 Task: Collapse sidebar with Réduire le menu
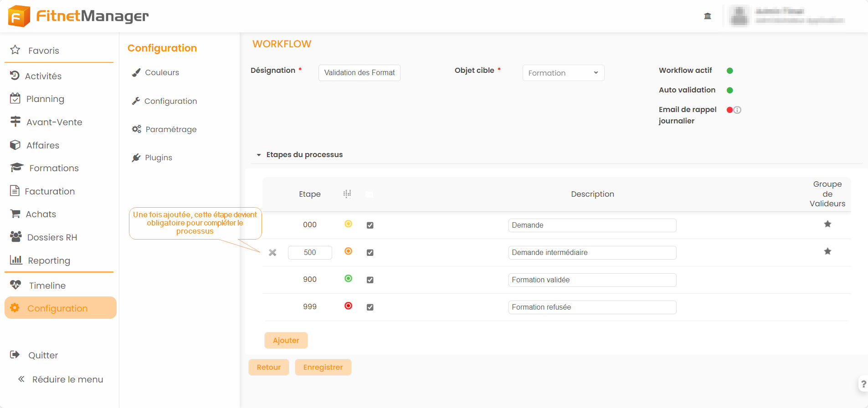[61, 379]
